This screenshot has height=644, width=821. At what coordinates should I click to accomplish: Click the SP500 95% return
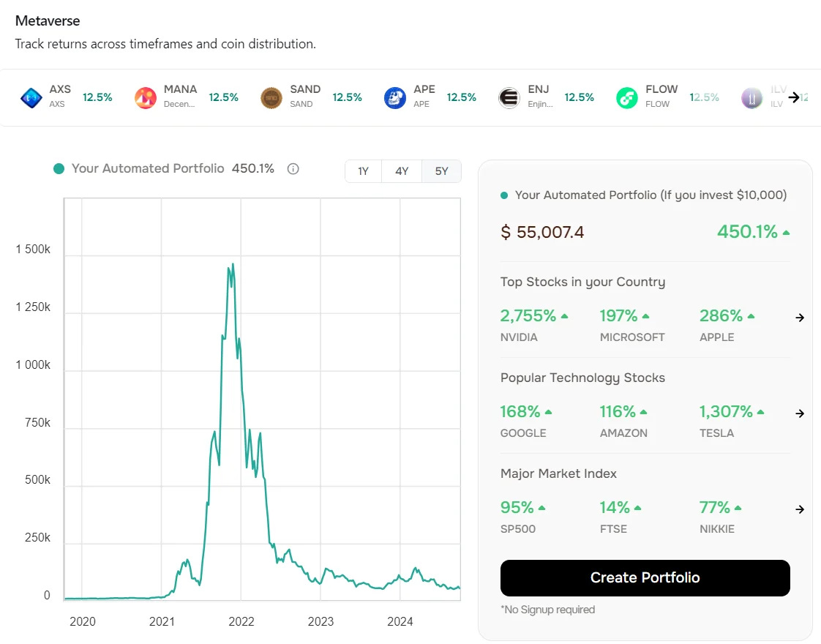(x=523, y=507)
